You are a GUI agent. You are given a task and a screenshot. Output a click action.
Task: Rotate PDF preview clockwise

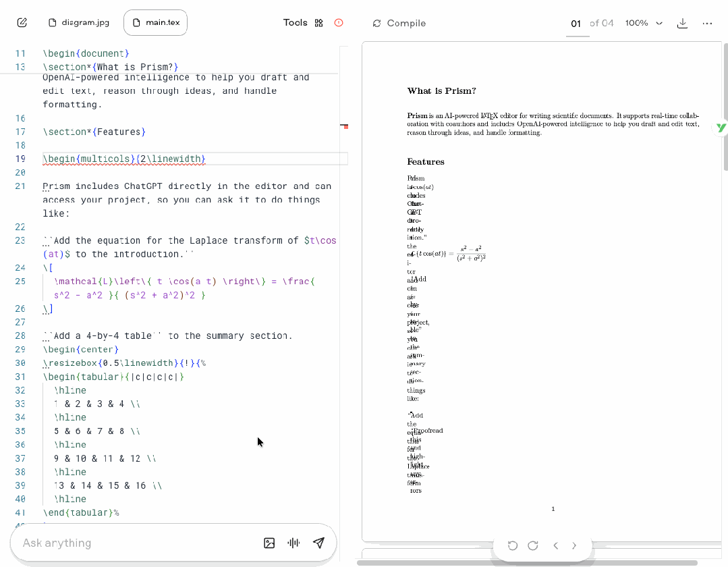[533, 545]
